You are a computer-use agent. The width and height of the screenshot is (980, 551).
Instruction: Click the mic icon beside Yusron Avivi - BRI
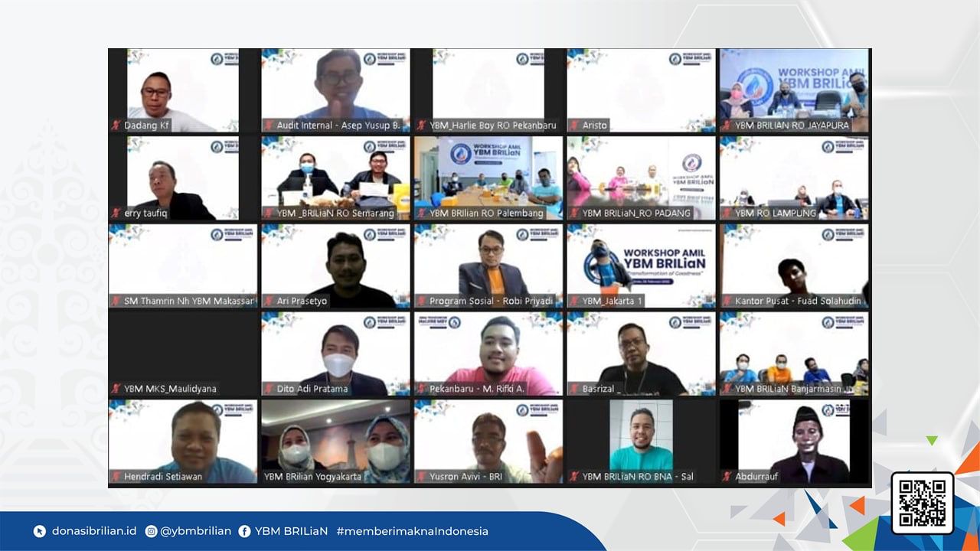[420, 475]
